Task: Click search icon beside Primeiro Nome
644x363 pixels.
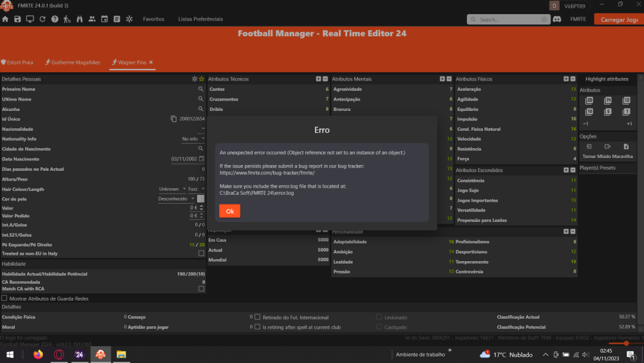Action: pos(201,89)
